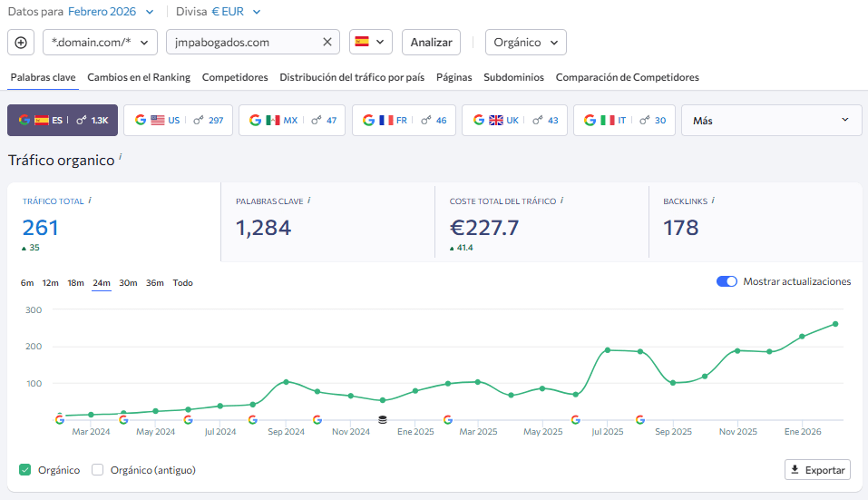868x500 pixels.
Task: Click the info icon next to Tráfico organico
Action: [x=121, y=158]
